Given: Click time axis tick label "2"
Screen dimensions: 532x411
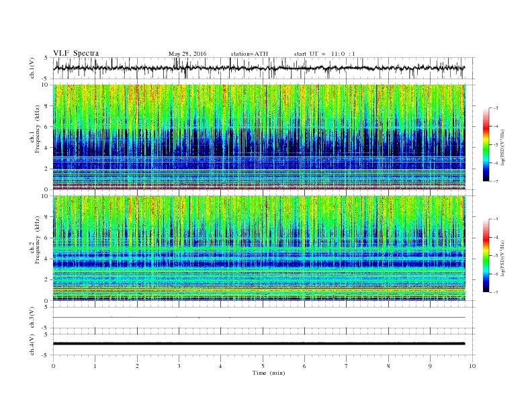Looking at the screenshot, I should pyautogui.click(x=137, y=366).
